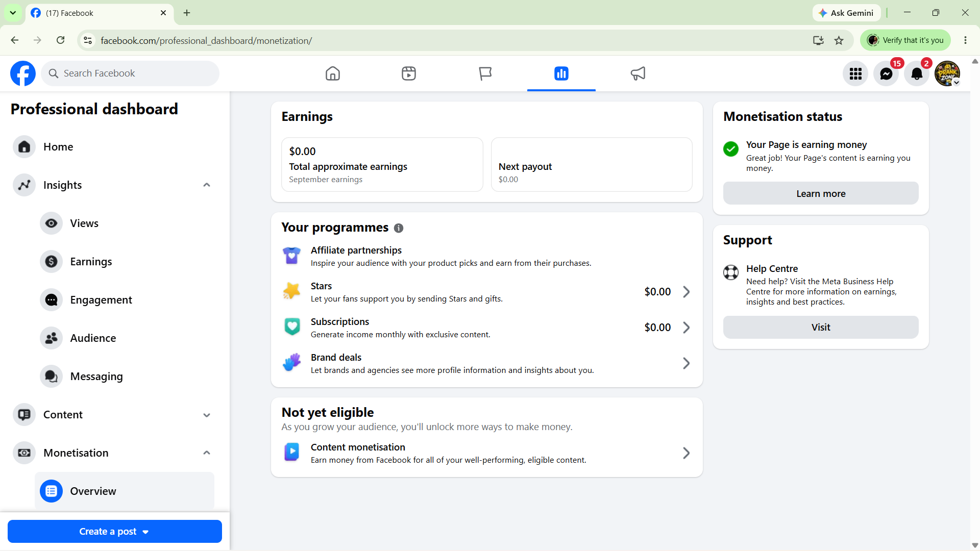Bookmark this page with the star icon
Viewport: 980px width, 551px height.
[839, 40]
